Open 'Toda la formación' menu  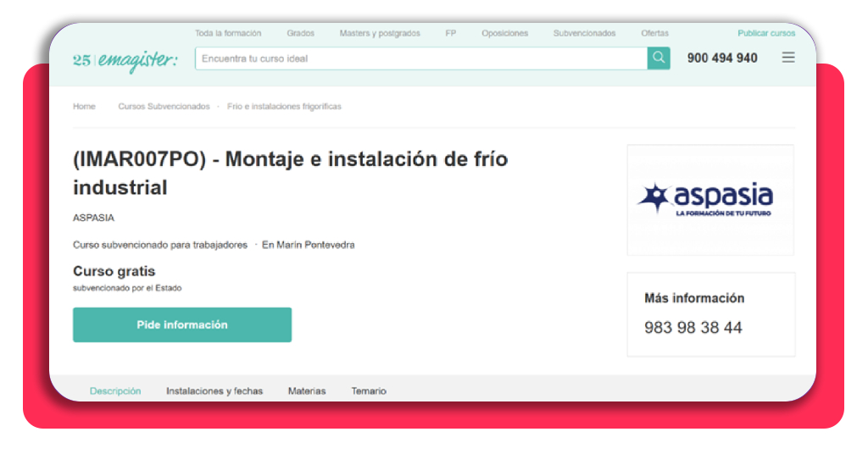point(227,33)
